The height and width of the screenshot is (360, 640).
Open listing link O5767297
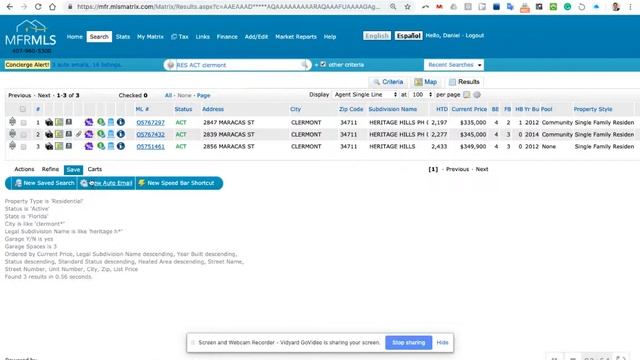(151, 122)
